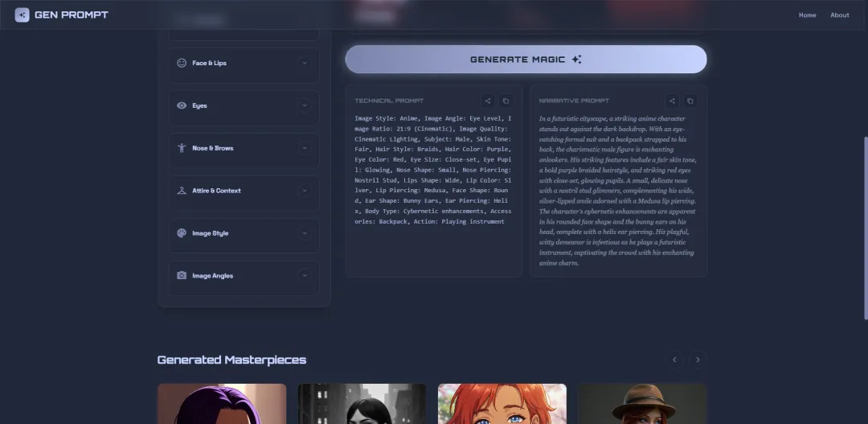The height and width of the screenshot is (424, 868).
Task: Click the page vertical scrollbar
Action: 866,228
